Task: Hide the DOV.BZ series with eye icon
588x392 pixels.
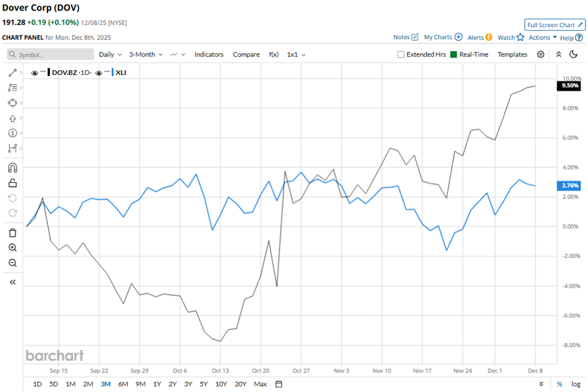Action: click(x=34, y=73)
